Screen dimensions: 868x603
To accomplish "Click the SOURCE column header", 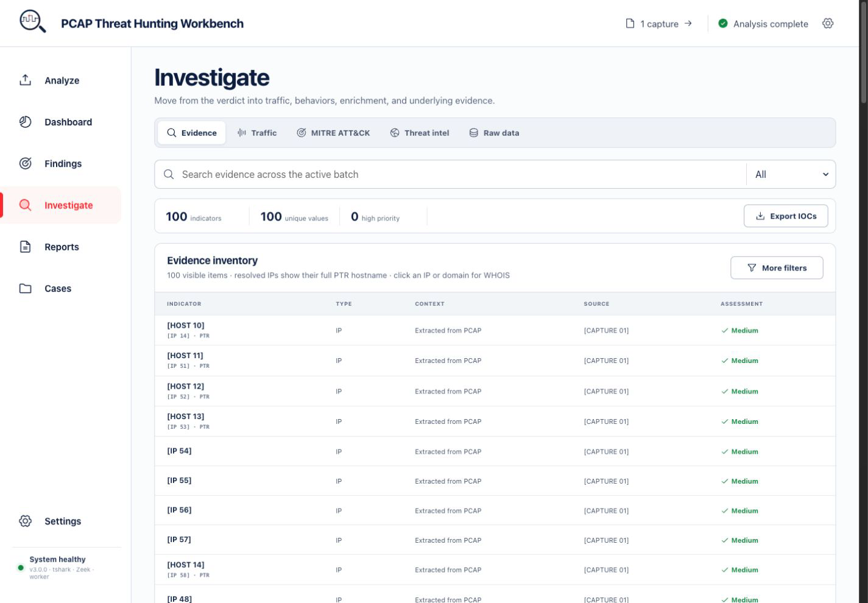I will [x=596, y=303].
